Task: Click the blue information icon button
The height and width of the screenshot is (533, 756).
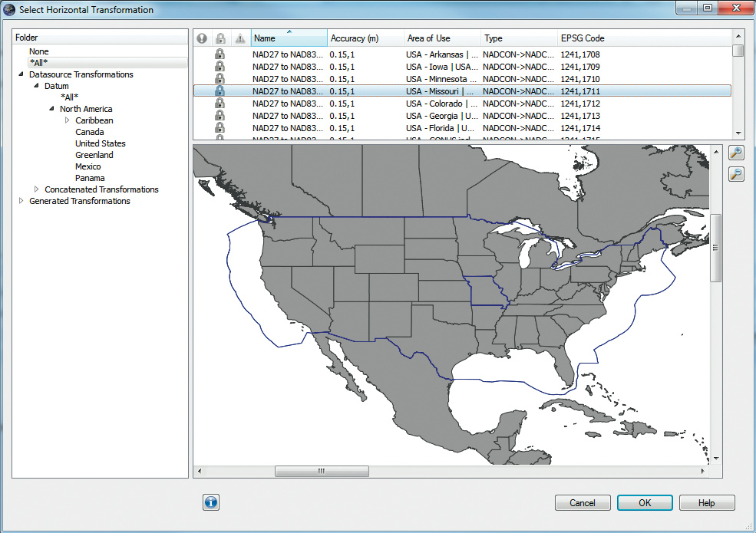Action: (x=211, y=502)
